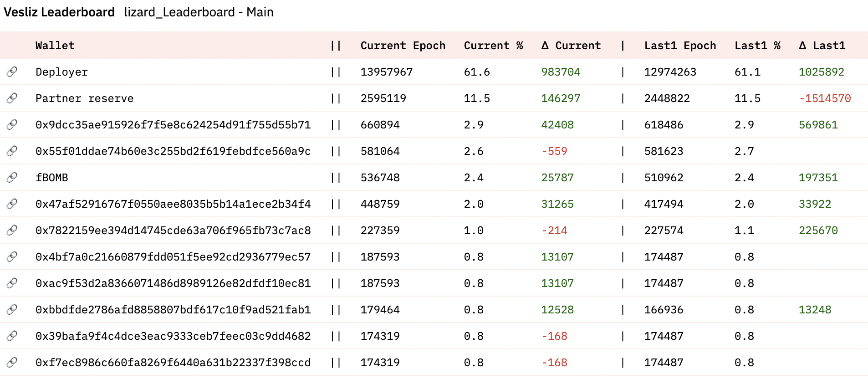868x379 pixels.
Task: Open link icon for wallet 0xf7ec8986
Action: pyautogui.click(x=12, y=362)
